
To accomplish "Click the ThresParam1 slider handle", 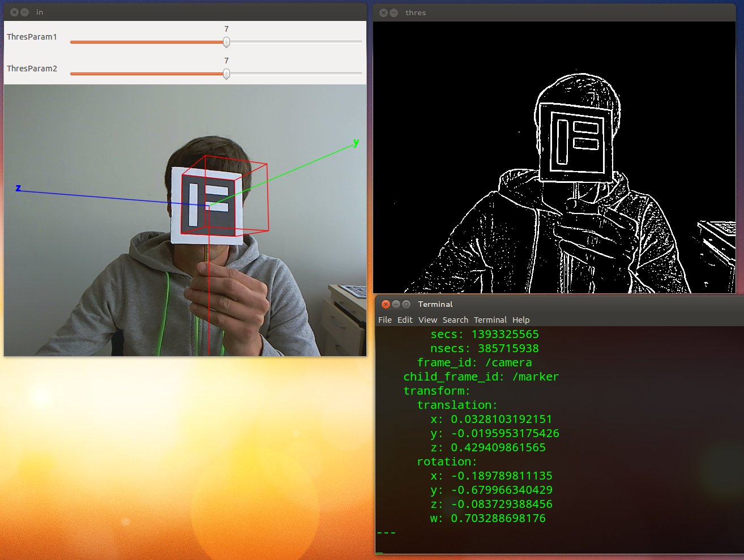I will [226, 42].
